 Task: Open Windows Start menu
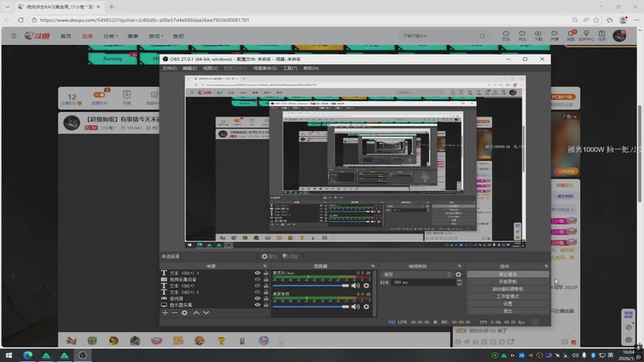[x=9, y=356]
